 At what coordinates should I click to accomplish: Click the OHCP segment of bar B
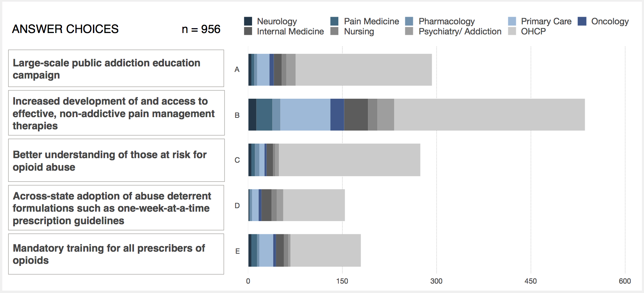(x=489, y=115)
